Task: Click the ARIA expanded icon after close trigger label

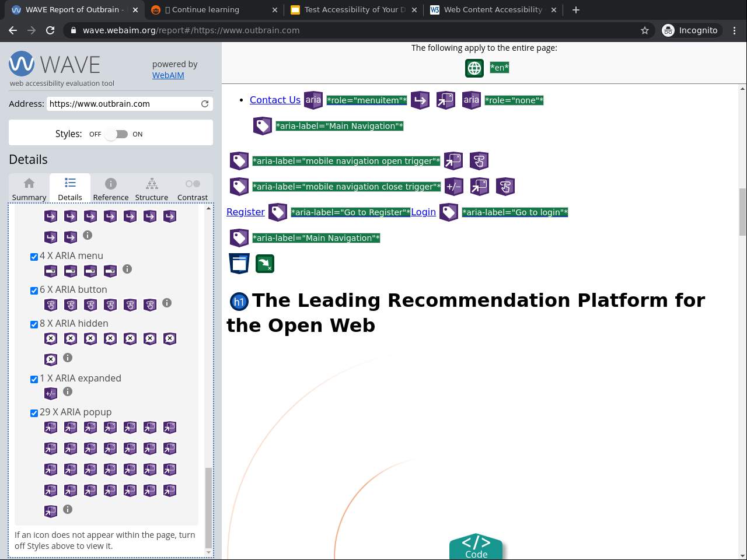Action: [453, 187]
